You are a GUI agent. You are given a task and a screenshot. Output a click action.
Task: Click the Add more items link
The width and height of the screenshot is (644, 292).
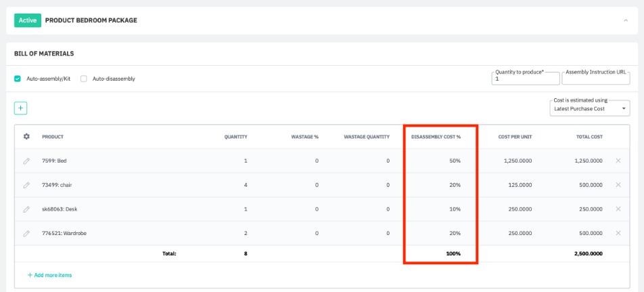[x=49, y=275]
